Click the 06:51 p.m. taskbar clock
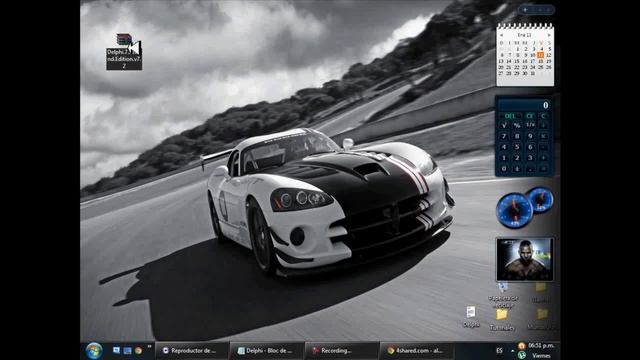The image size is (640, 360). point(541,346)
